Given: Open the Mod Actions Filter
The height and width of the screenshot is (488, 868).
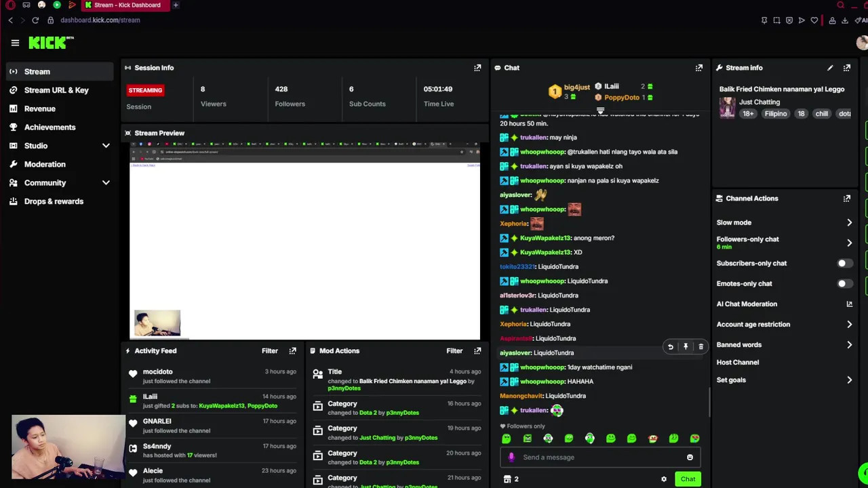Looking at the screenshot, I should 454,351.
